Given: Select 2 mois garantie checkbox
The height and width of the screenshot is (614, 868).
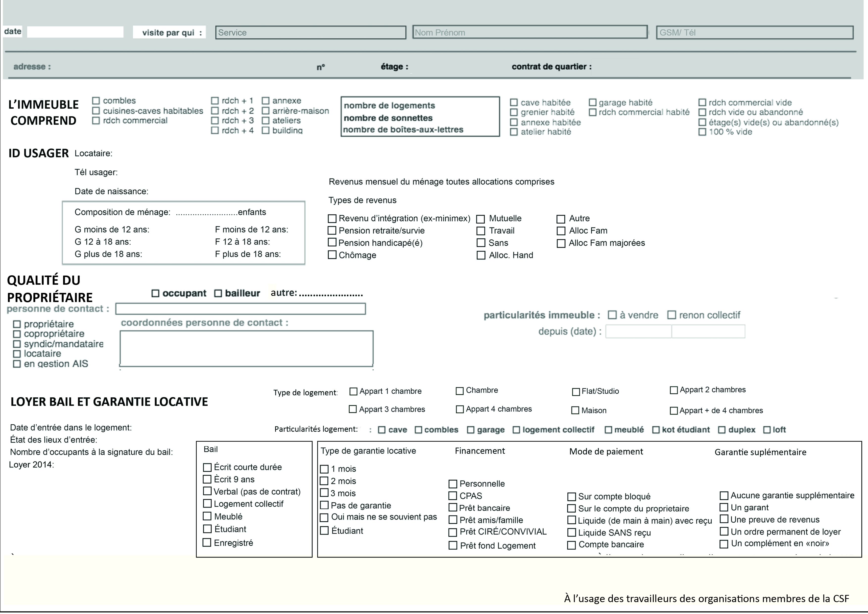Looking at the screenshot, I should pyautogui.click(x=324, y=481).
